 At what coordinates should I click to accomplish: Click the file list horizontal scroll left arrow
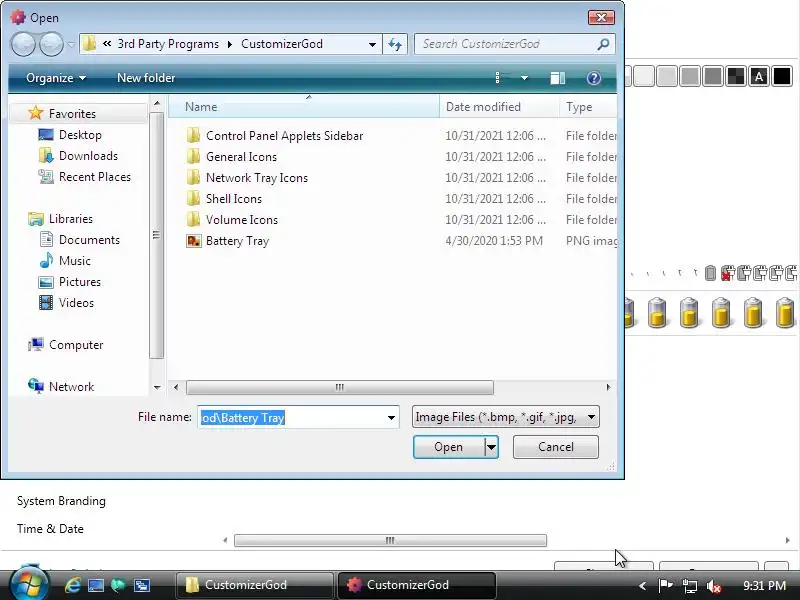coord(176,387)
